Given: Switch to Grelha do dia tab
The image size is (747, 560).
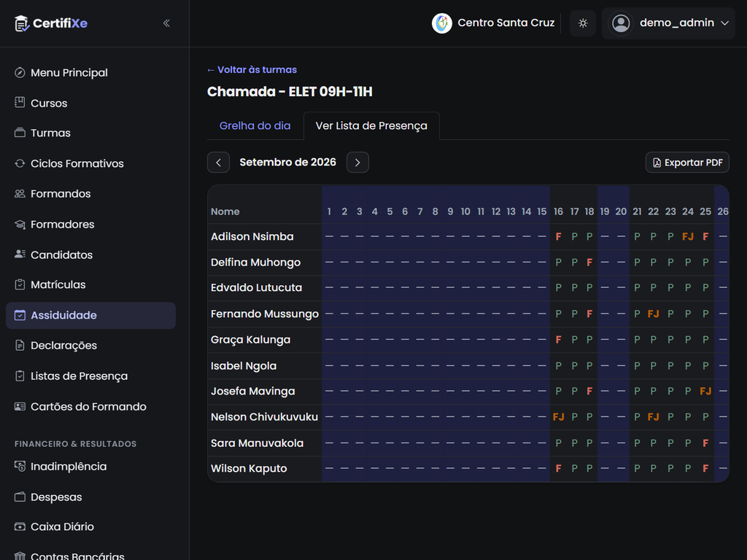Looking at the screenshot, I should 255,125.
